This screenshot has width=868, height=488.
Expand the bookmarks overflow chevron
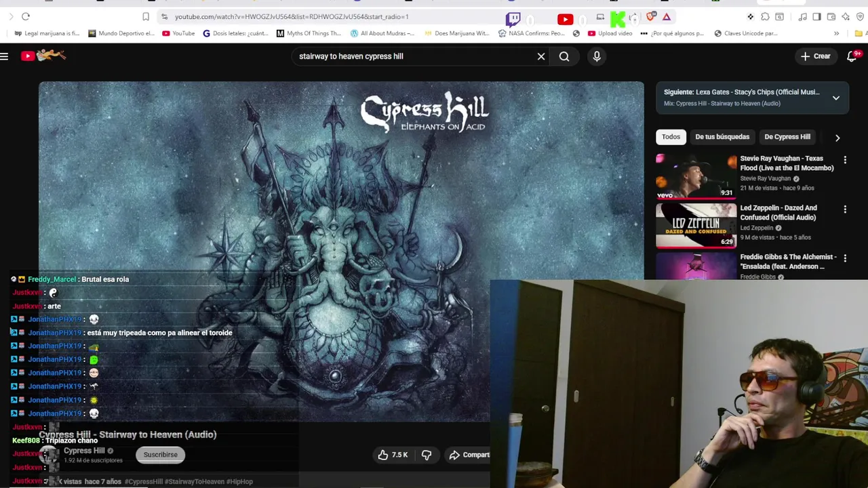pyautogui.click(x=836, y=33)
